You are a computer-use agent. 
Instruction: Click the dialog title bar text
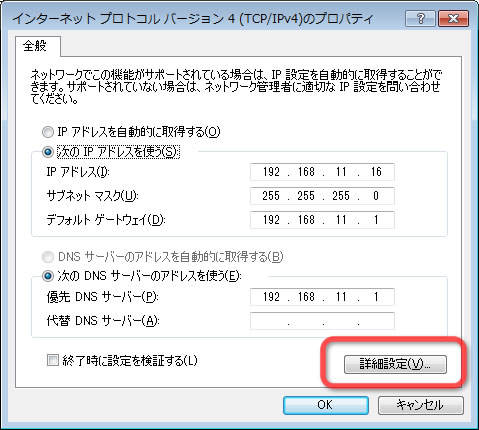click(193, 18)
